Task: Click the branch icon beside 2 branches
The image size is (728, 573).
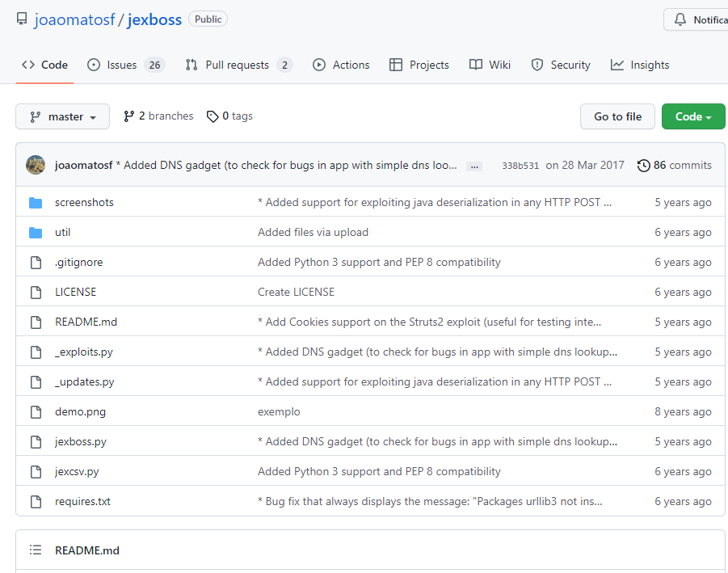Action: (129, 116)
